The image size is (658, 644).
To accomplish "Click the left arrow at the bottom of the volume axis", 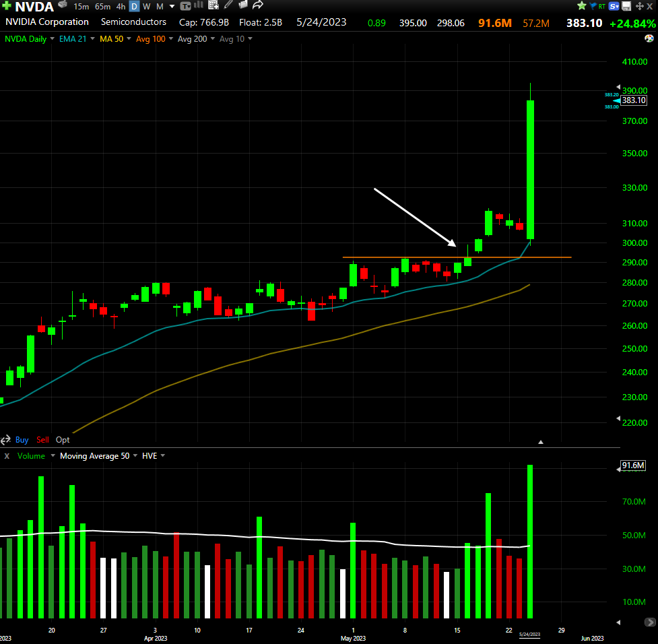I will [x=618, y=622].
